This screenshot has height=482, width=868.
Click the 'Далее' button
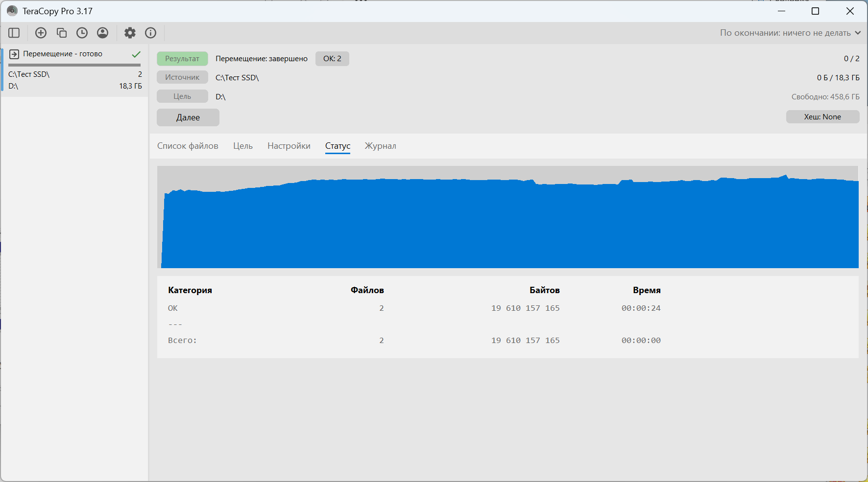click(x=188, y=117)
